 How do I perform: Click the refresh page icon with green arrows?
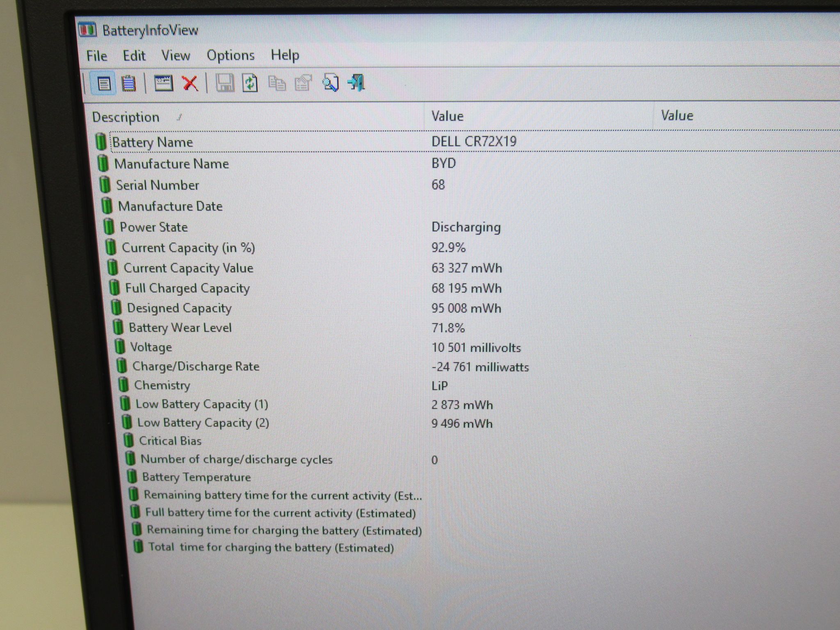tap(250, 83)
